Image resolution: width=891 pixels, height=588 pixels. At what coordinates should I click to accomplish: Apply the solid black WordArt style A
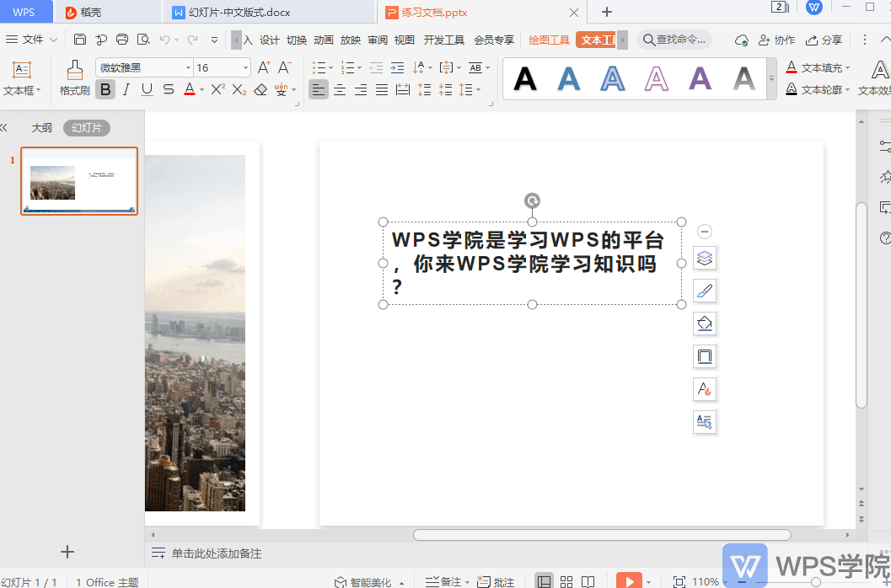click(525, 78)
